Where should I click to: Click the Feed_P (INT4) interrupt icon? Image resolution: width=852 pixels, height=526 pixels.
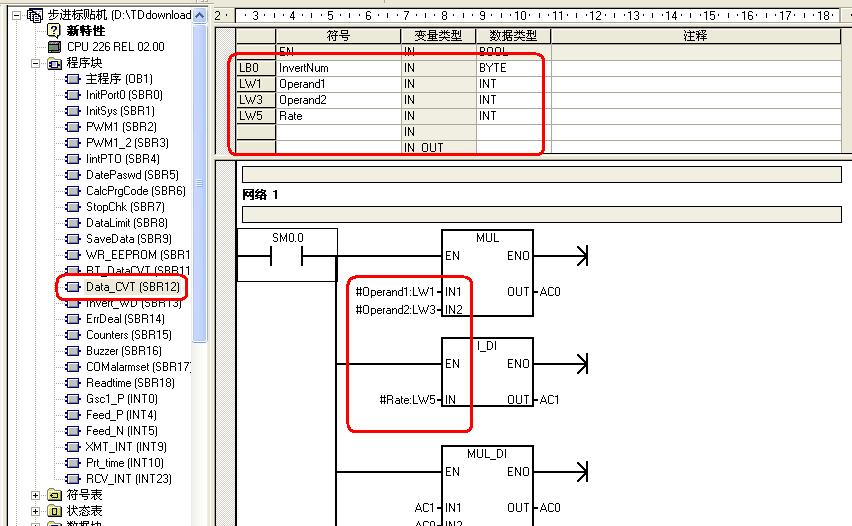coord(73,415)
